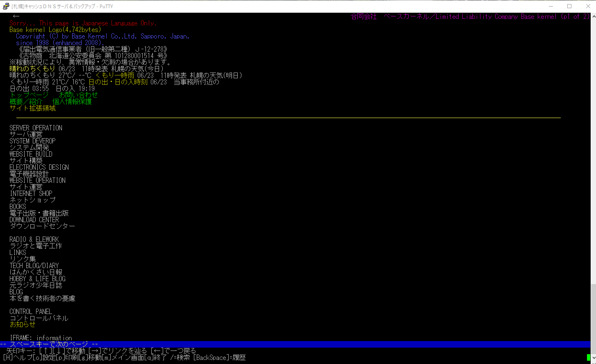
Task: Click サーバ運営 entry
Action: click(x=26, y=134)
